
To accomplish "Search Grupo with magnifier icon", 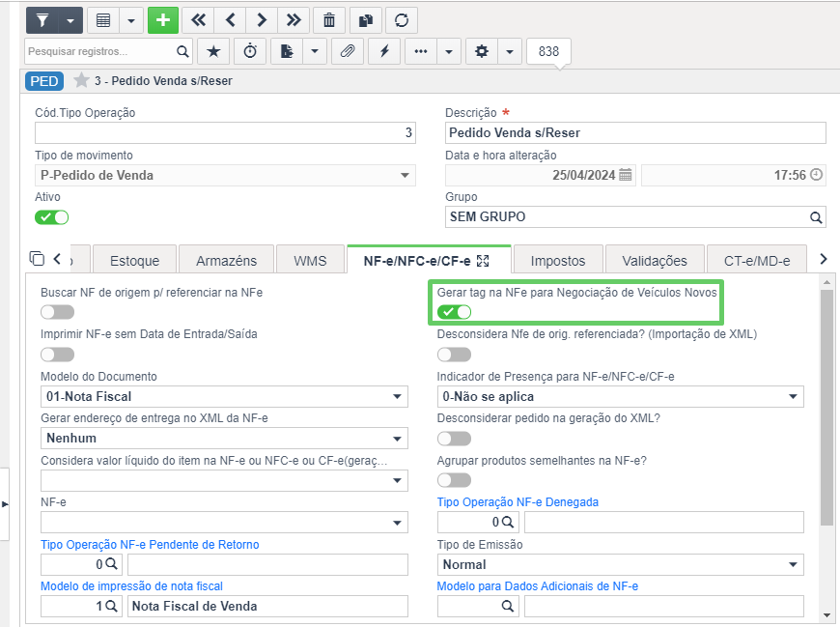I will 815,217.
